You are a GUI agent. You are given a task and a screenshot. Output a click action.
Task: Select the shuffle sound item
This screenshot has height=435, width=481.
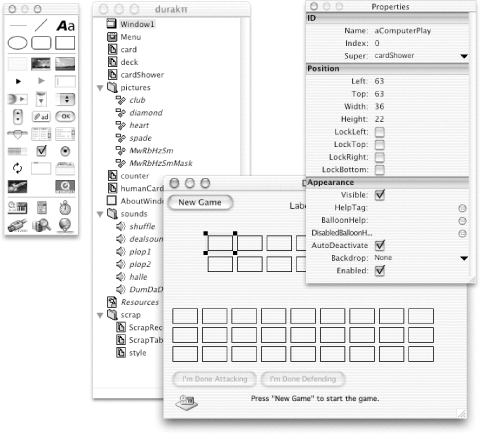[x=142, y=227]
